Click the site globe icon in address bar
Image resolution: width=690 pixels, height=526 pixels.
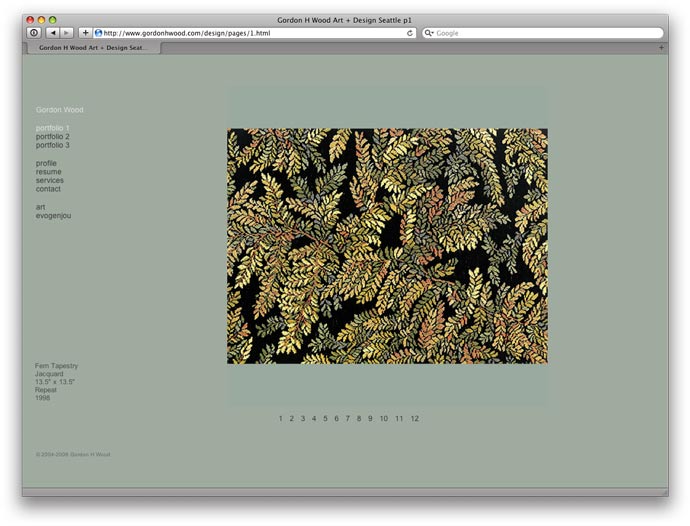(x=98, y=33)
